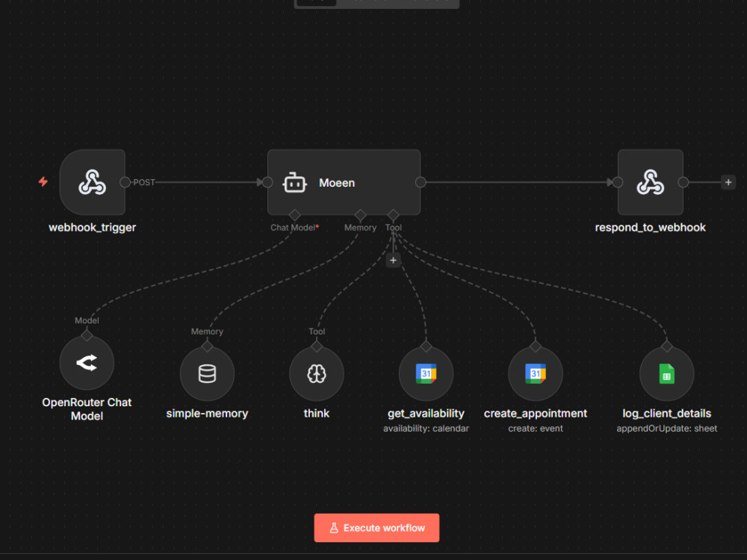The height and width of the screenshot is (560, 747).
Task: Click the "OpenRouter Chat Model" label
Action: (x=87, y=409)
